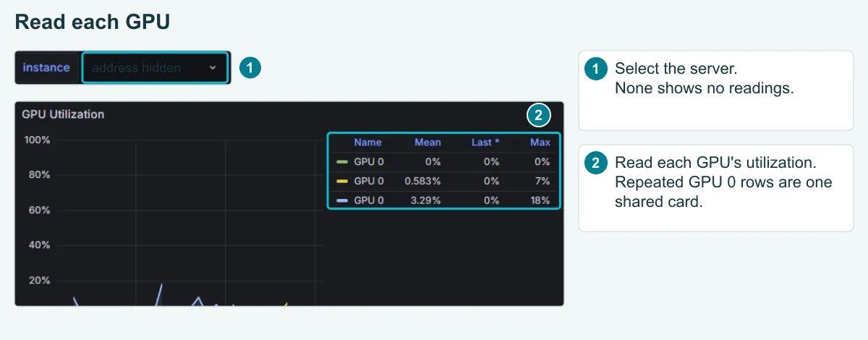Sort legend by the Max column header
868x340 pixels.
[x=540, y=143]
